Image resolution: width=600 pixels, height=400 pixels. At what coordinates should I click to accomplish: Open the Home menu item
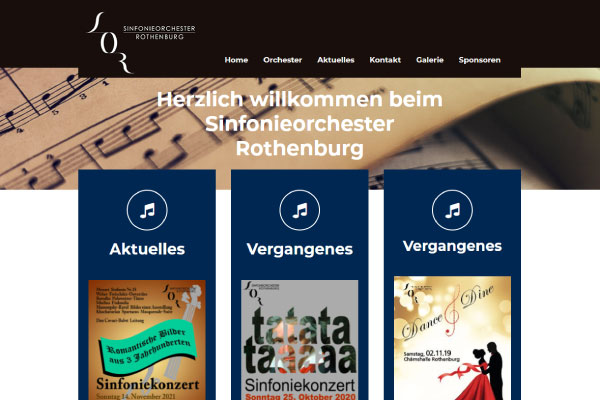click(236, 60)
